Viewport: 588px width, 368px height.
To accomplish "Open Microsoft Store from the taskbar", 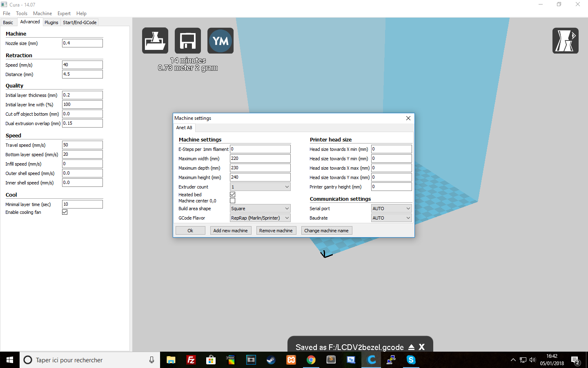I will point(211,360).
